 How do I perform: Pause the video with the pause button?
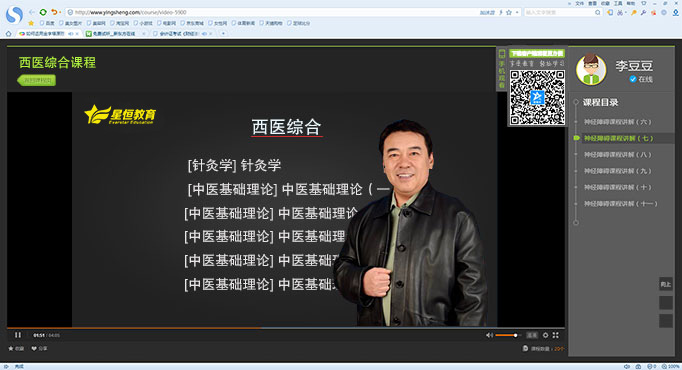pyautogui.click(x=18, y=335)
